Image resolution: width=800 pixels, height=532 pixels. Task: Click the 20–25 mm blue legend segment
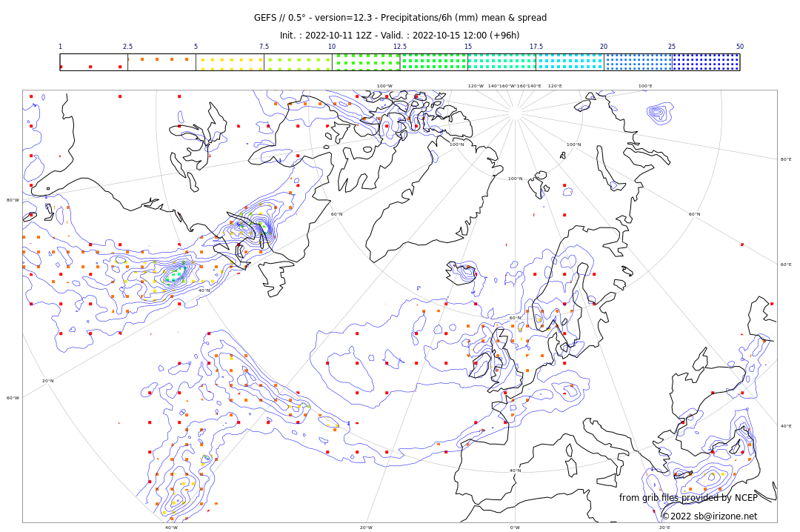pyautogui.click(x=639, y=62)
